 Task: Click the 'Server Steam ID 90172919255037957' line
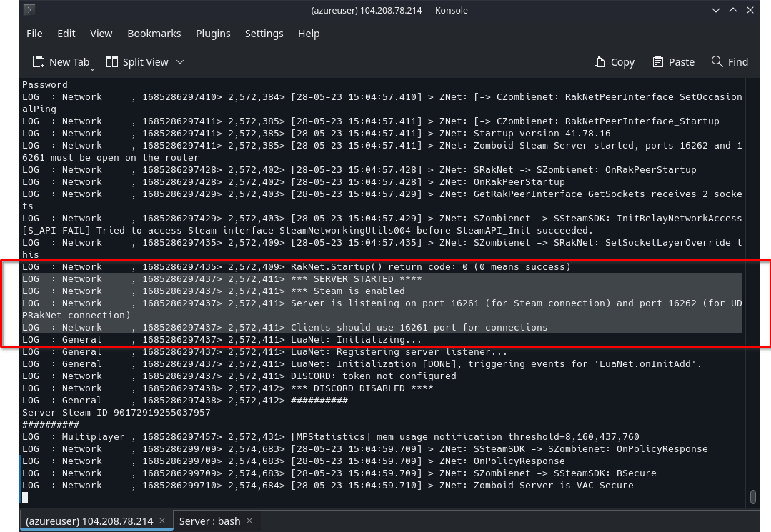116,413
